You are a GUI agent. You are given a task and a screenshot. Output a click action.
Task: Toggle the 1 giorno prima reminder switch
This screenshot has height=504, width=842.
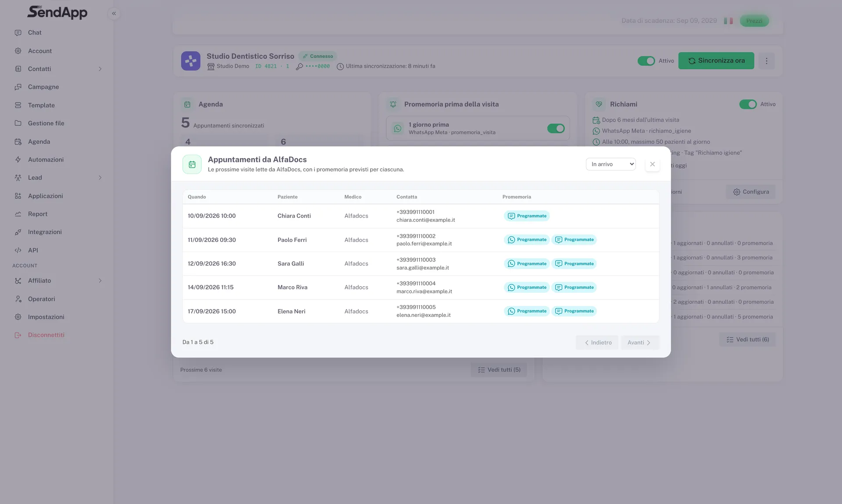(556, 128)
